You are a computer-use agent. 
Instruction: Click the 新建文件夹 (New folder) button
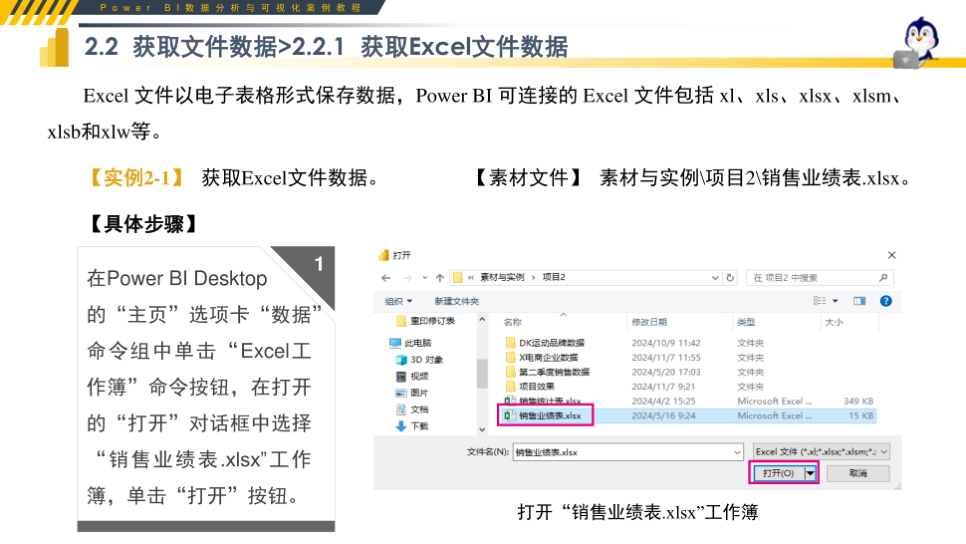[x=456, y=301]
